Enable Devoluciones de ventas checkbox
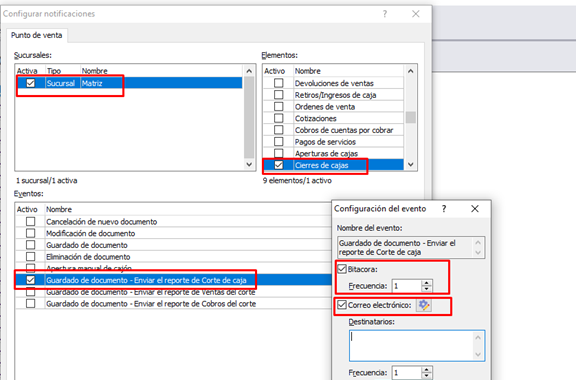The image size is (576, 380). click(279, 83)
